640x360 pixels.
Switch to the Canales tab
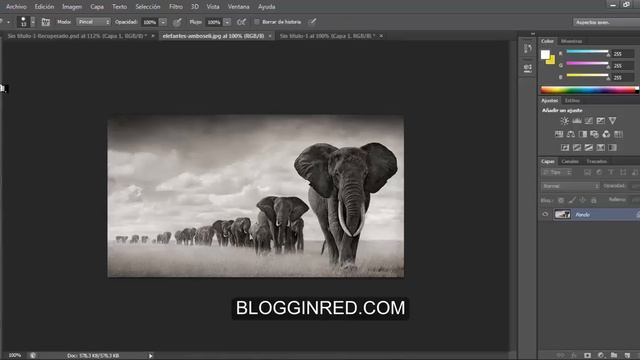[x=570, y=161]
